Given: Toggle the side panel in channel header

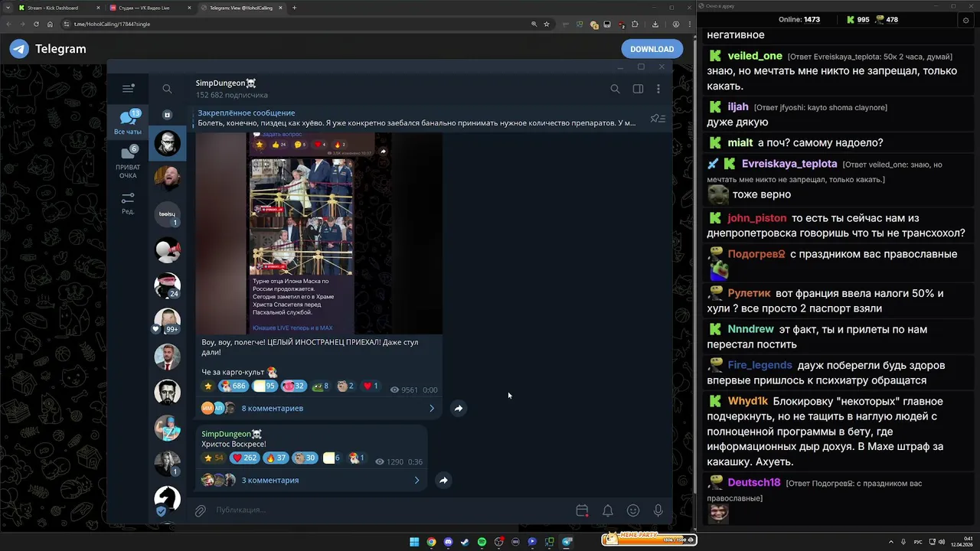Looking at the screenshot, I should point(638,89).
